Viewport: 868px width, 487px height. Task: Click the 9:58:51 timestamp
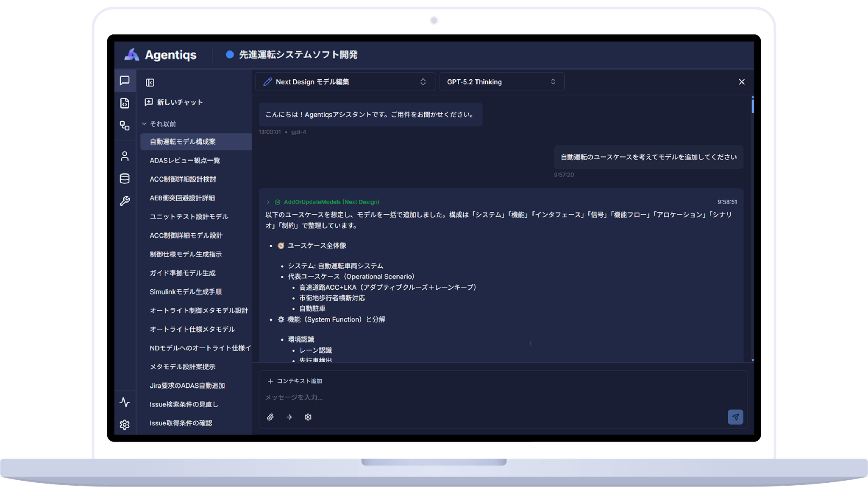727,202
